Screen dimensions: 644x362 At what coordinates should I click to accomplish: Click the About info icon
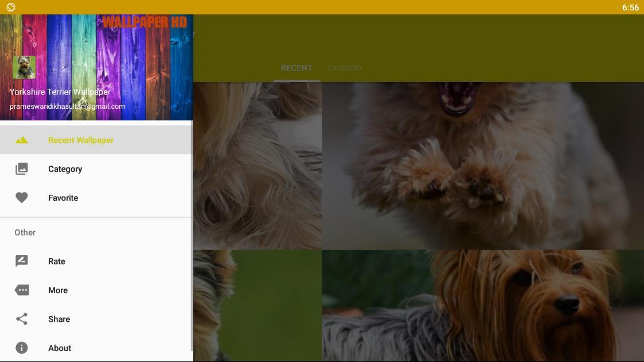tap(21, 348)
